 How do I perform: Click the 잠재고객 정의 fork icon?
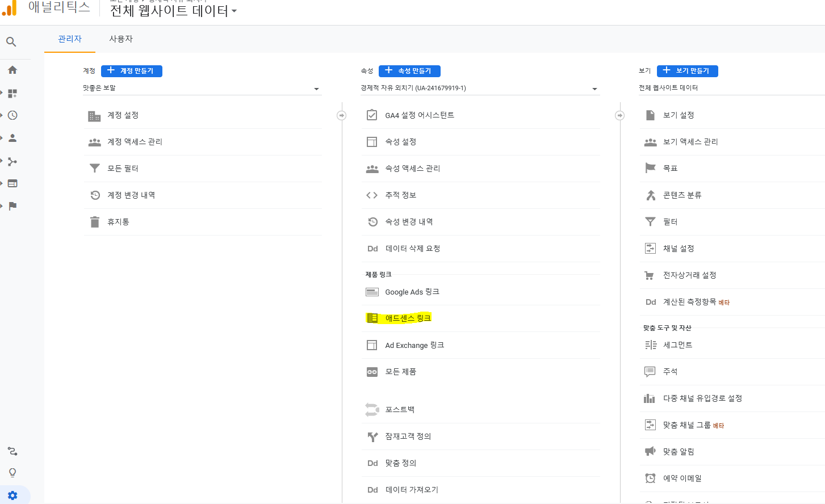[x=372, y=436]
